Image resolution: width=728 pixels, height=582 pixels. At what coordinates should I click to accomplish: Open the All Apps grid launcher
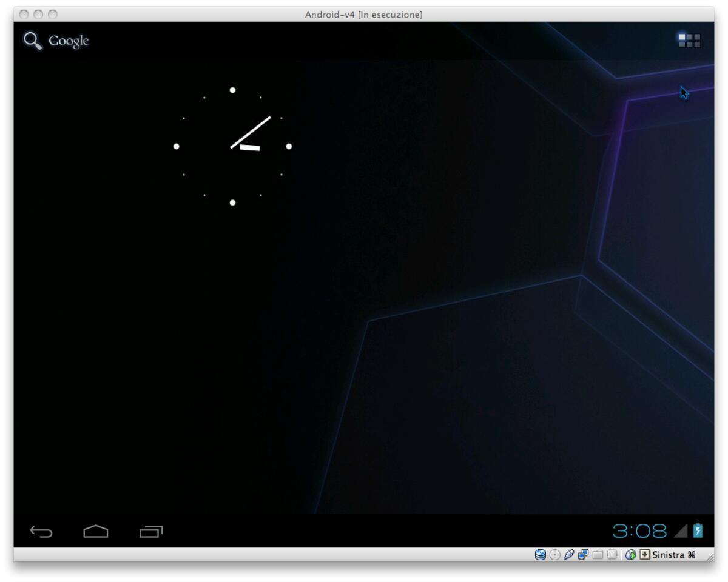pyautogui.click(x=691, y=41)
